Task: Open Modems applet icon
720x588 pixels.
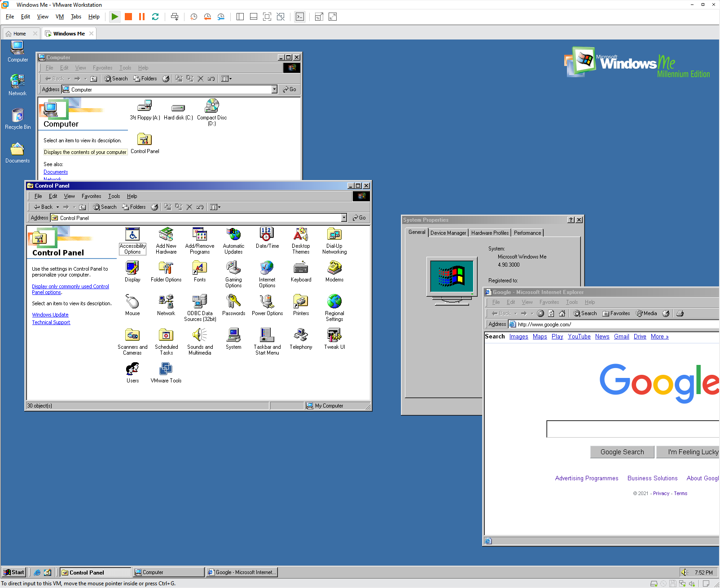Action: tap(334, 272)
